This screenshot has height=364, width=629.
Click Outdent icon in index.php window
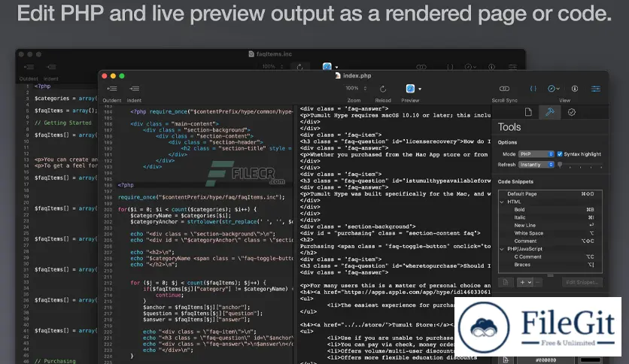click(x=112, y=89)
